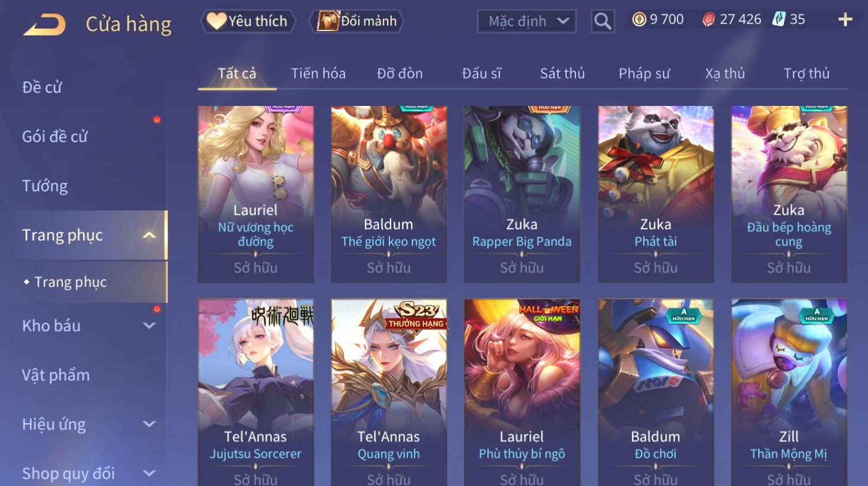
Task: Click the red ruby balance 27 426
Action: (731, 20)
